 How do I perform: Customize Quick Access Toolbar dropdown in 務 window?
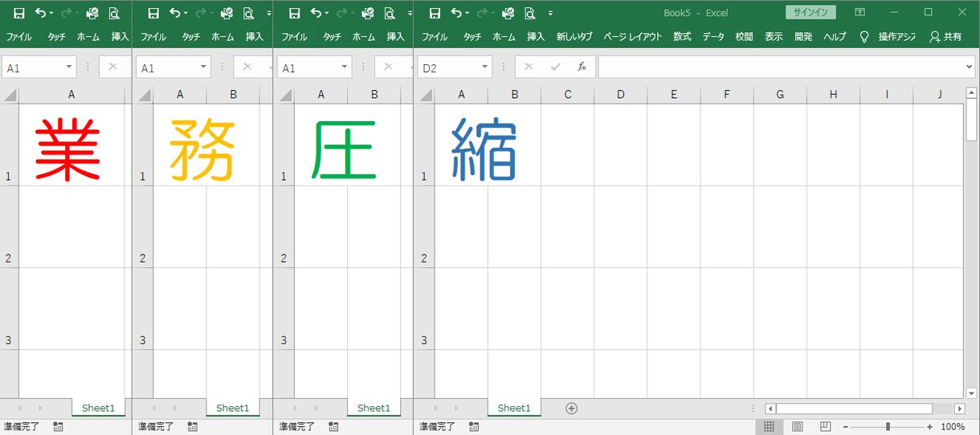[269, 13]
